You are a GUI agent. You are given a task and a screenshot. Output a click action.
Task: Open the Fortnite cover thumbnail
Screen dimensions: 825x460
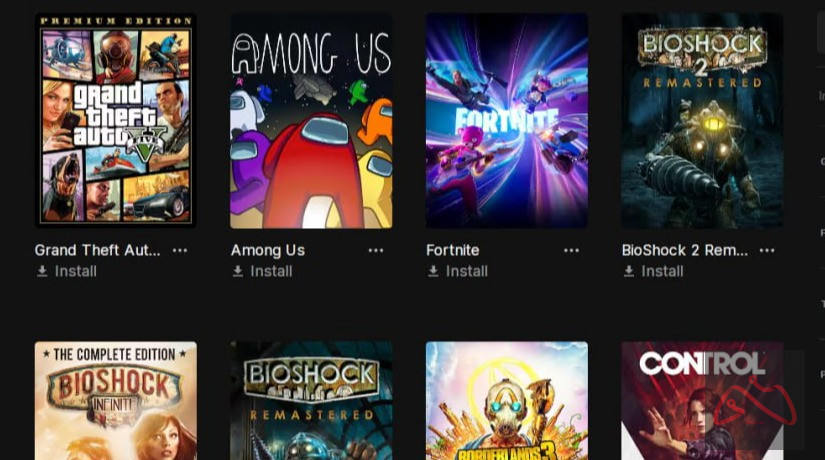[x=507, y=121]
